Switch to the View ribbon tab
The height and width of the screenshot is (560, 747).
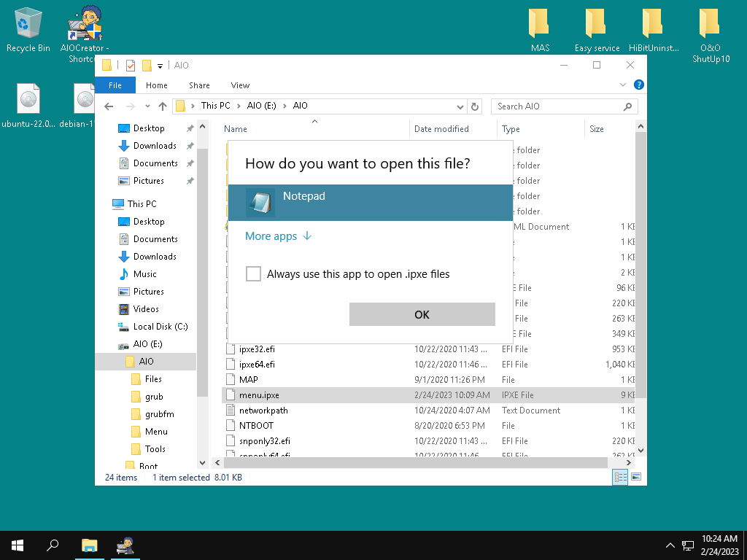tap(240, 85)
